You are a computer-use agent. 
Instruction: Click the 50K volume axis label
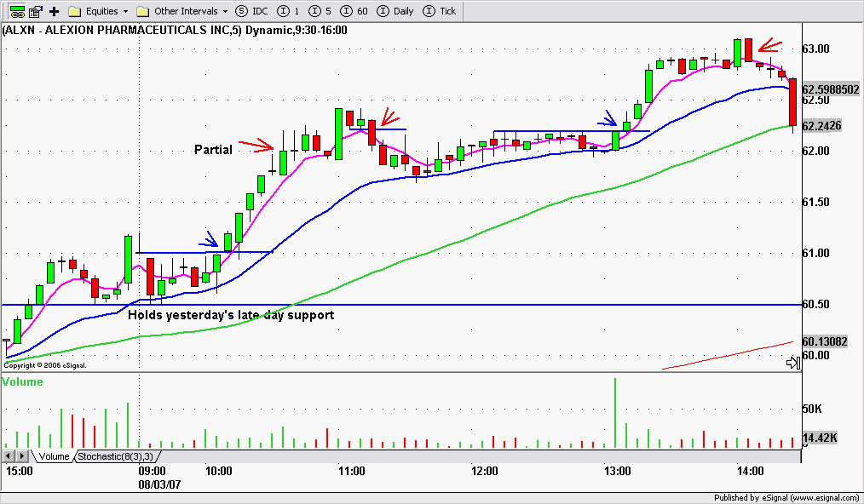tap(812, 409)
